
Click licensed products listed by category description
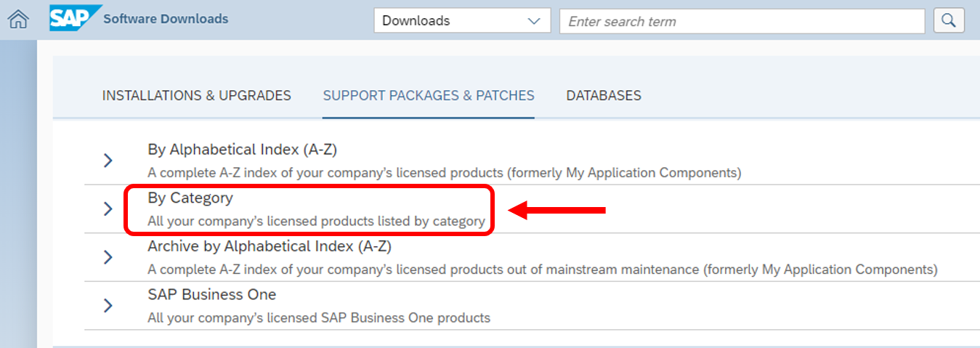tap(316, 221)
